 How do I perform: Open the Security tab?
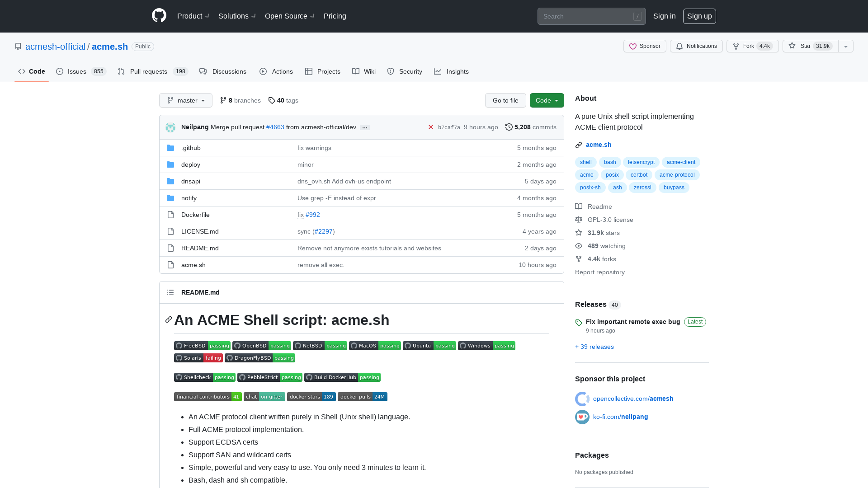point(405,71)
